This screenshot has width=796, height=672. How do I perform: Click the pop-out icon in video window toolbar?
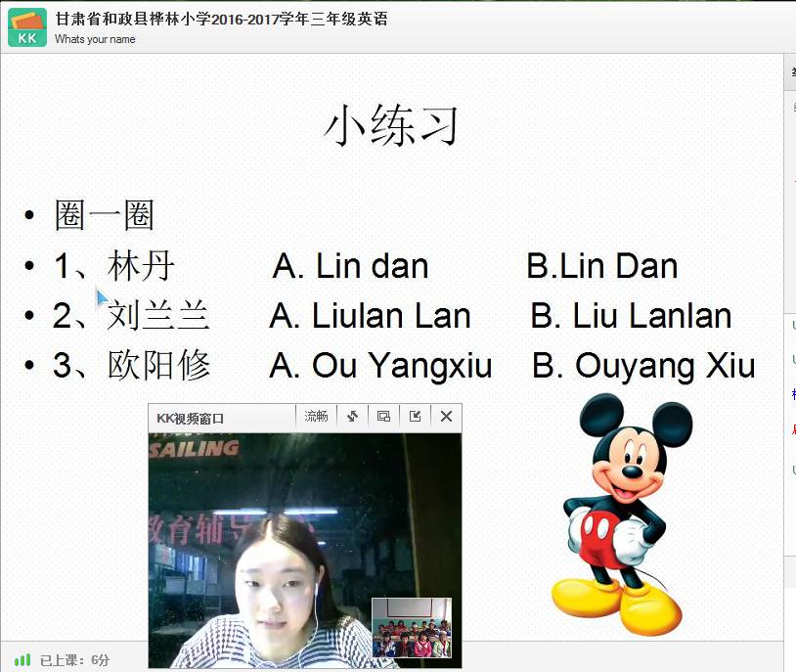[x=416, y=417]
